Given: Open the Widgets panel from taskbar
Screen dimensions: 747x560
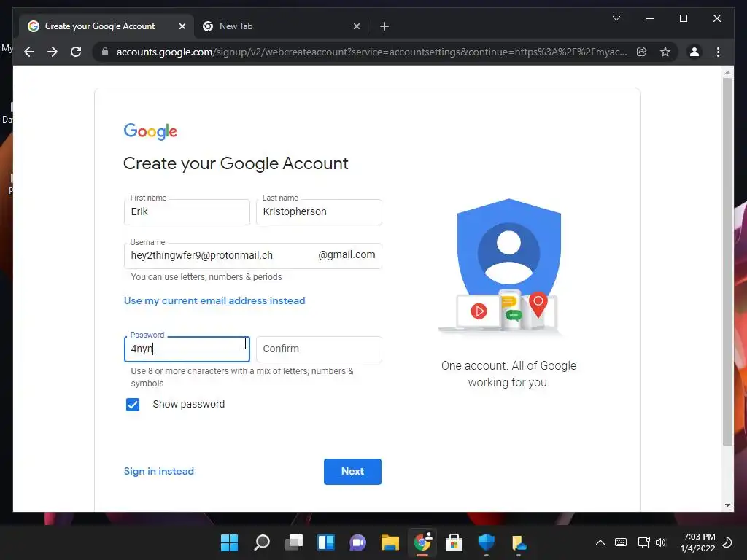Looking at the screenshot, I should click(326, 542).
